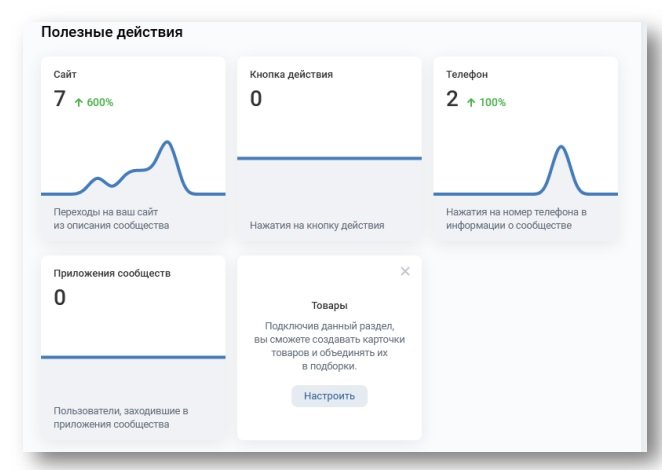Click the peak of the Телефон chart
The image size is (662, 470).
(561, 148)
